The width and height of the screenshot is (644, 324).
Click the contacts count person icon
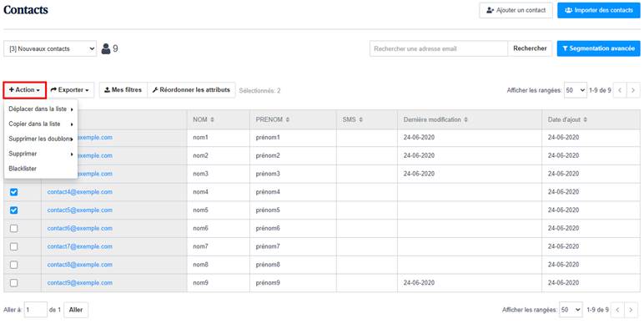point(106,49)
